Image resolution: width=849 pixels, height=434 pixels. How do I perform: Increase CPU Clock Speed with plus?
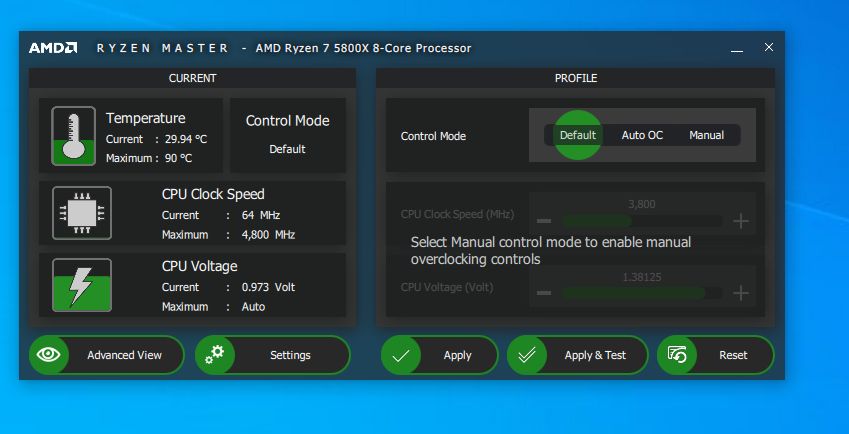click(x=741, y=221)
